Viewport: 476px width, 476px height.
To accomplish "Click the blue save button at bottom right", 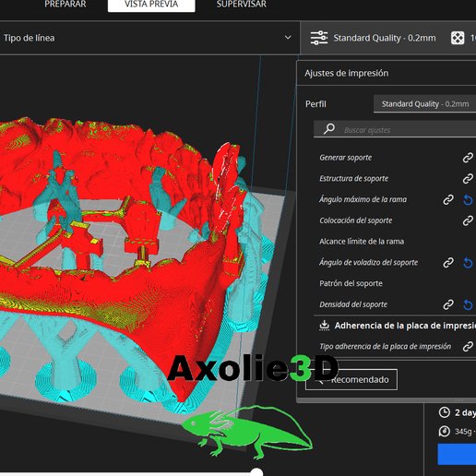I will [x=457, y=454].
